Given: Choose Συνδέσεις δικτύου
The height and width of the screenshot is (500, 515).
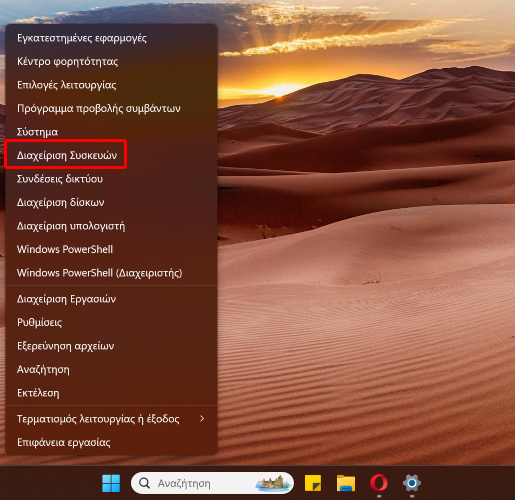Looking at the screenshot, I should click(x=60, y=179).
